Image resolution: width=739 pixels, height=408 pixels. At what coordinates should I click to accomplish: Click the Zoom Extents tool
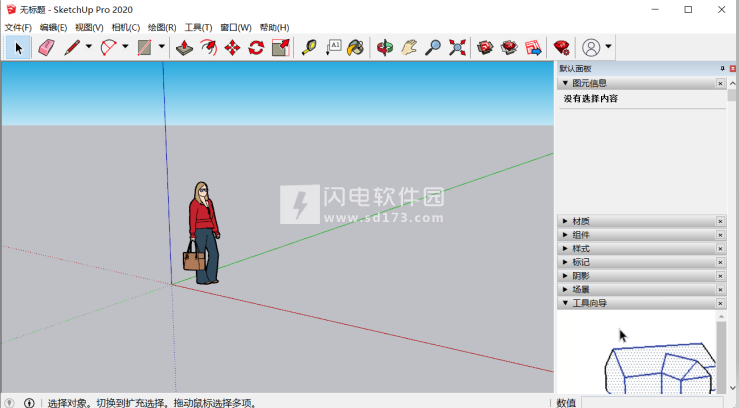point(457,48)
